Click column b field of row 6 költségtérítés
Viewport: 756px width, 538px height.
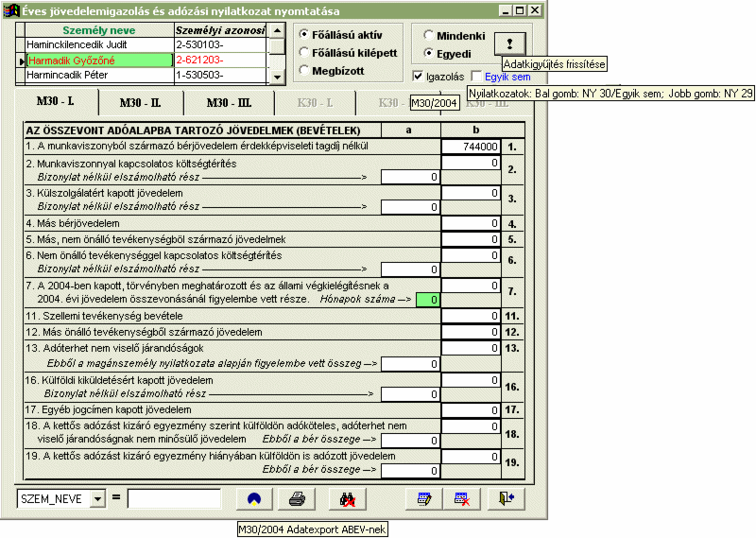tap(471, 254)
